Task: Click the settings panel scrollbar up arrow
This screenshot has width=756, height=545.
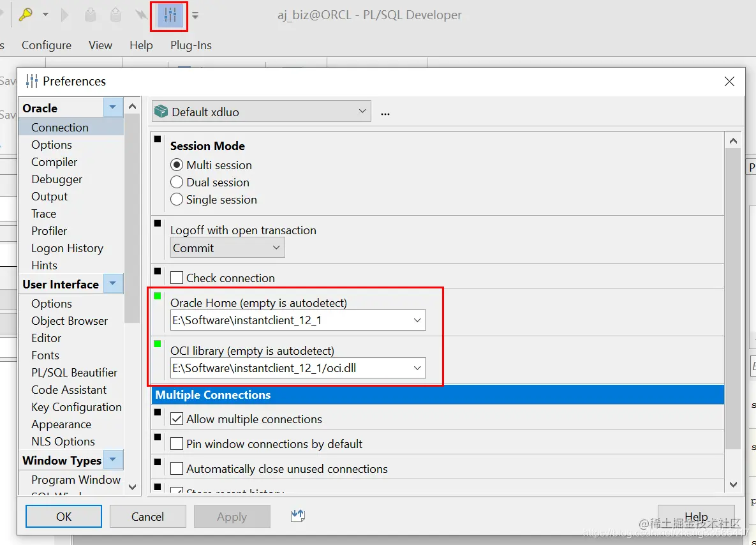Action: [x=733, y=141]
